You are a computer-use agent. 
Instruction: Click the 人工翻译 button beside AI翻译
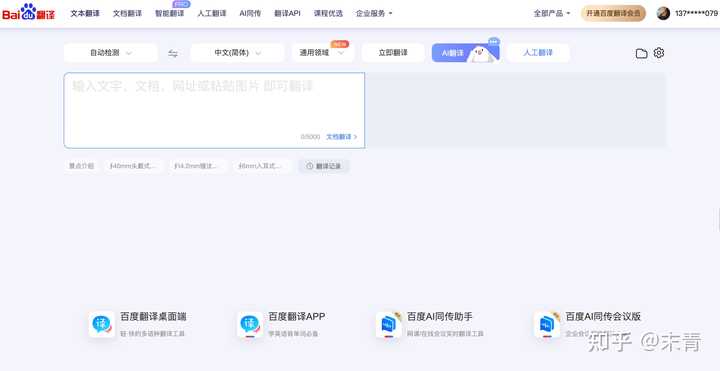coord(538,53)
